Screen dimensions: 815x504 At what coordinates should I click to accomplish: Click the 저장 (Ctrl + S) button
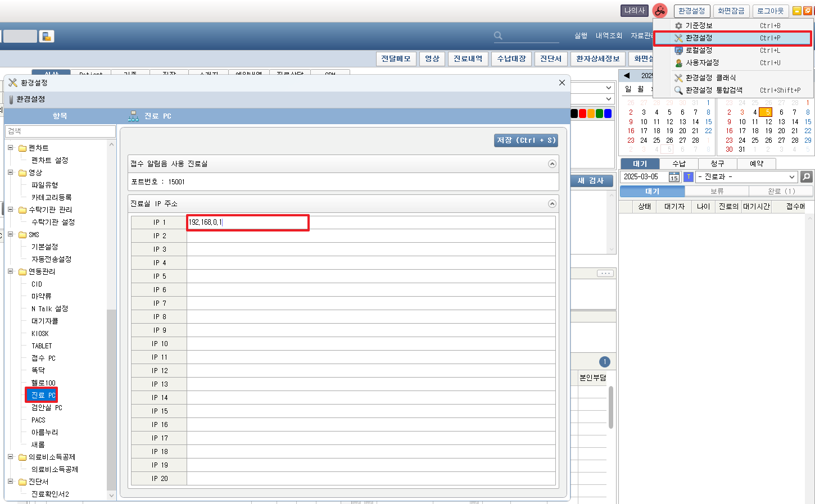(526, 140)
